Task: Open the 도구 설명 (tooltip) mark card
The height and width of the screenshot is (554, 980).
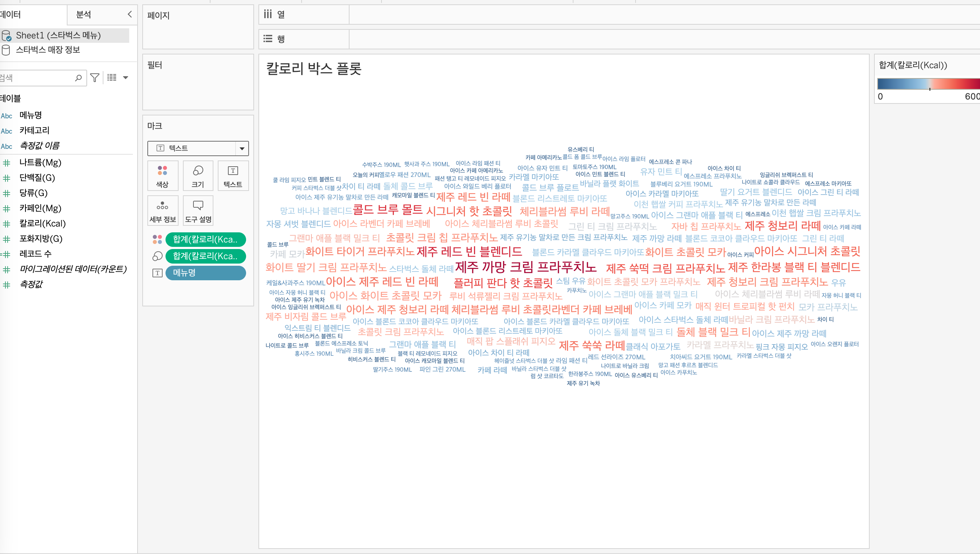Action: click(x=198, y=211)
